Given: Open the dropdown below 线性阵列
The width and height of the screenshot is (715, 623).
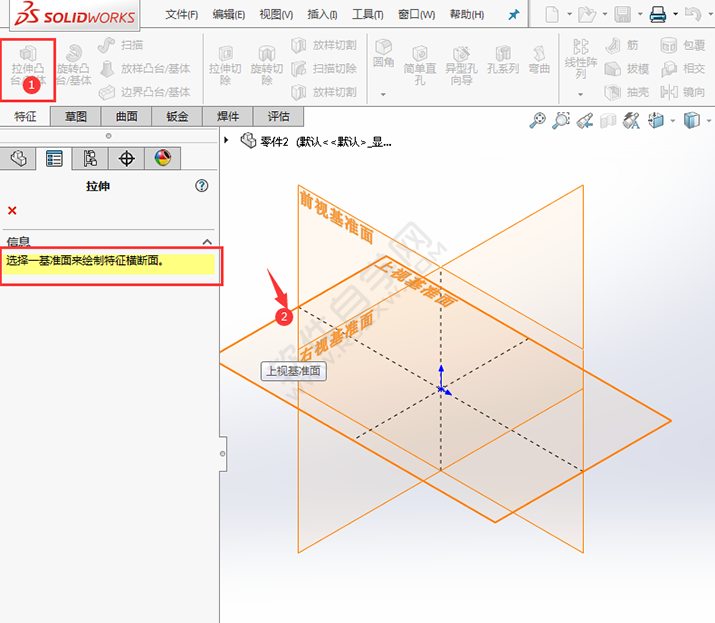Looking at the screenshot, I should (x=580, y=94).
